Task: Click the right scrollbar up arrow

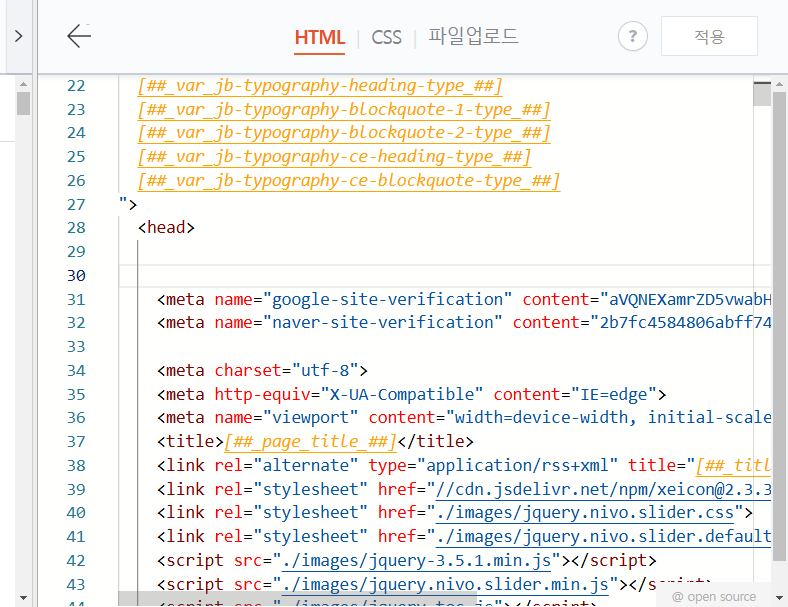Action: (x=779, y=84)
